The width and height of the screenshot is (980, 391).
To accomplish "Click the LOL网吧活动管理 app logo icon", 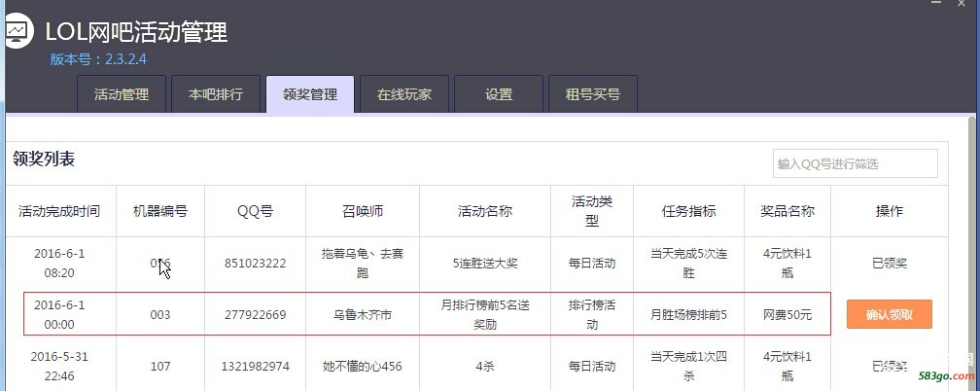I will click(18, 31).
